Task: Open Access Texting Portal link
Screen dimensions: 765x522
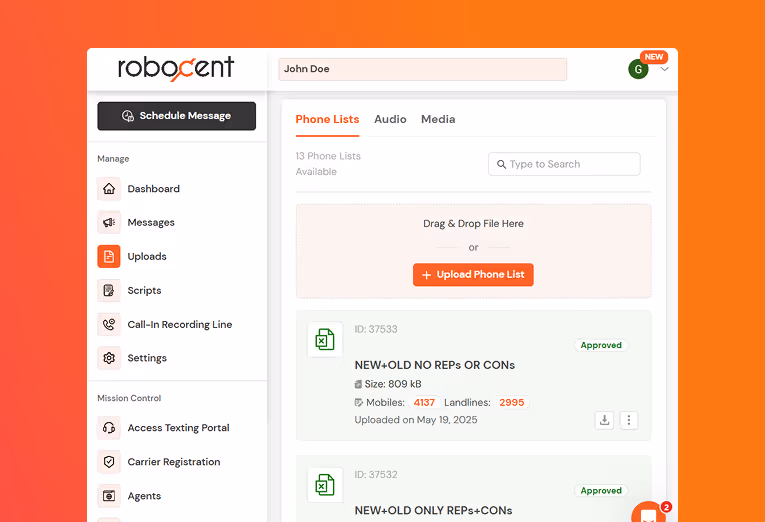Action: [179, 428]
